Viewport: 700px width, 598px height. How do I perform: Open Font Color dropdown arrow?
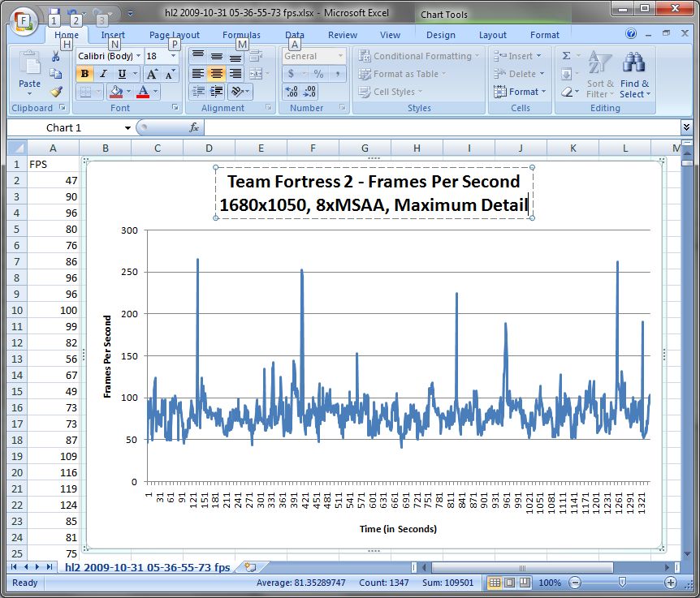click(x=155, y=92)
